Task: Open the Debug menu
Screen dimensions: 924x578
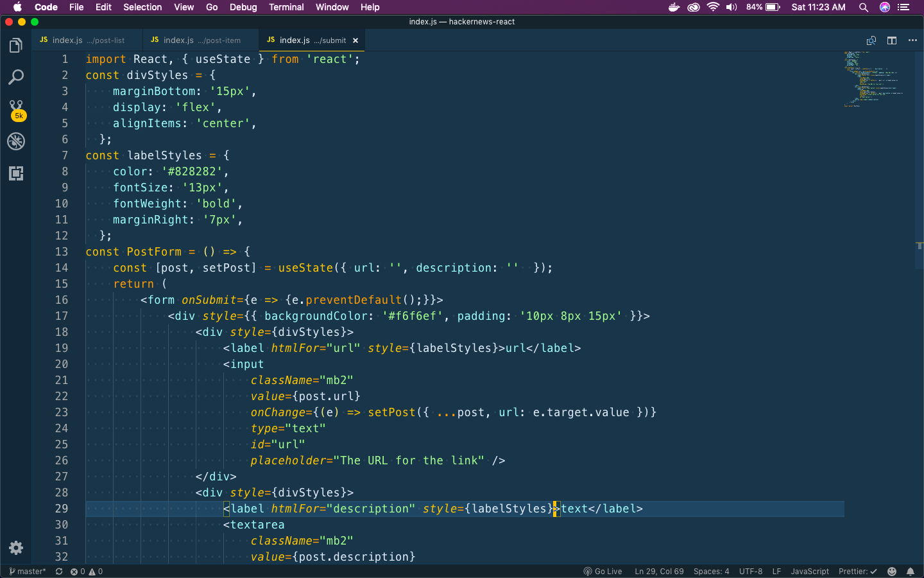Action: [x=243, y=7]
